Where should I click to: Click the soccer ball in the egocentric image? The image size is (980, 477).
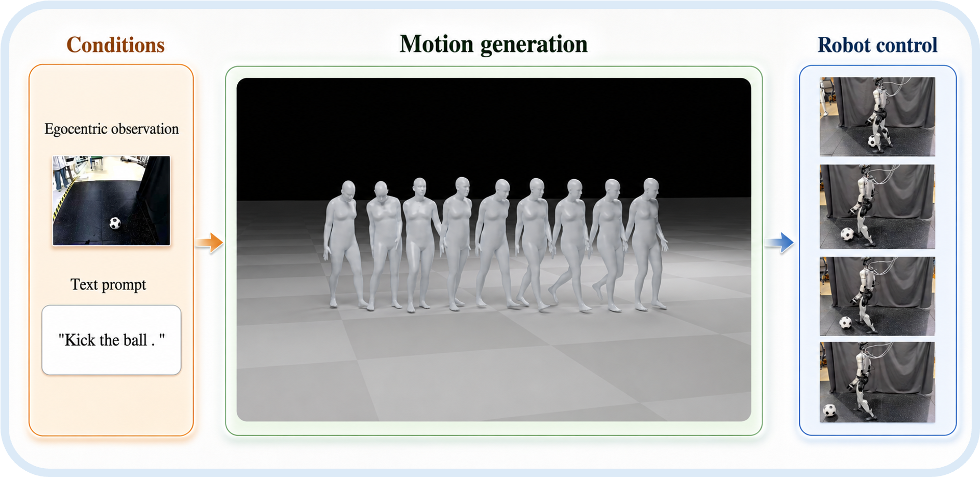115,223
